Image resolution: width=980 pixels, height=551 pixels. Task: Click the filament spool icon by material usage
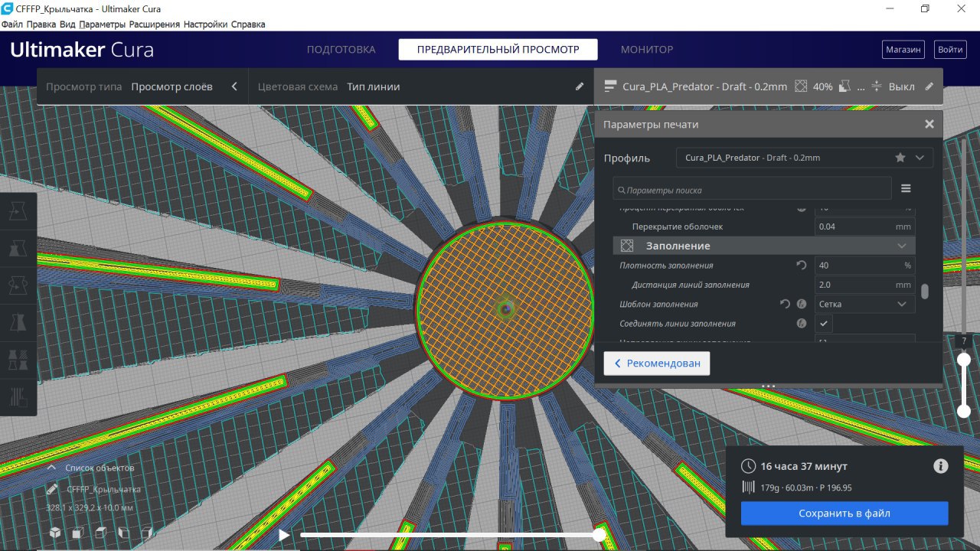[748, 487]
